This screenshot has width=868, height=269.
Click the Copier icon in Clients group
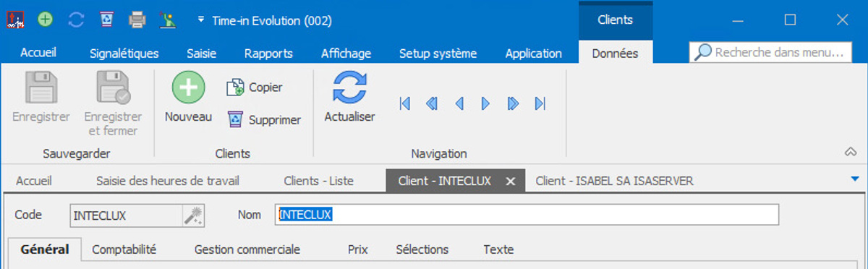click(x=236, y=87)
